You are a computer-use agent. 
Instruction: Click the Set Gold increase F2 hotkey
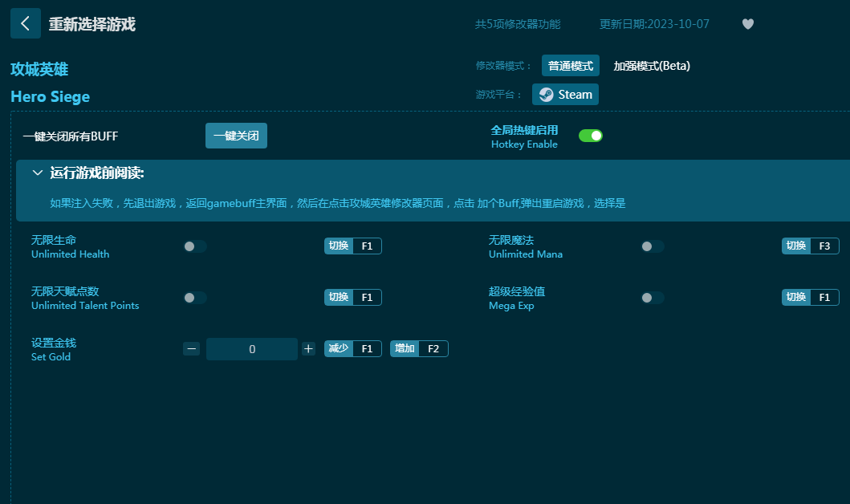tap(419, 349)
